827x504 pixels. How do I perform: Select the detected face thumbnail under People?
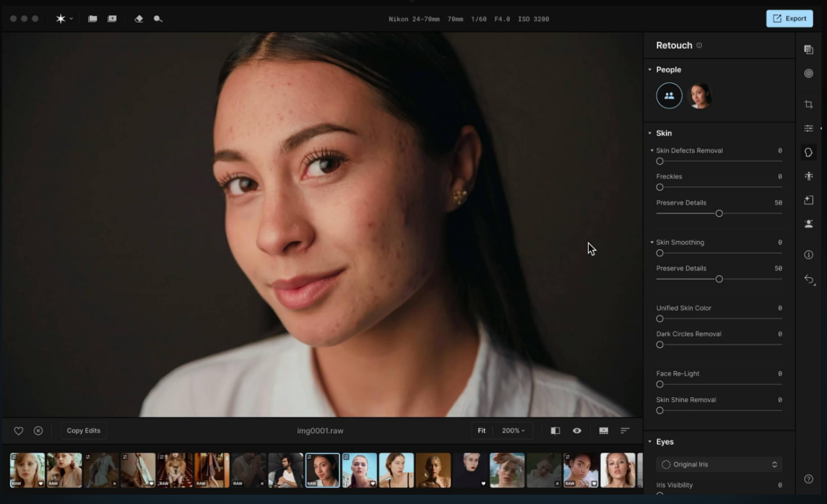click(699, 95)
